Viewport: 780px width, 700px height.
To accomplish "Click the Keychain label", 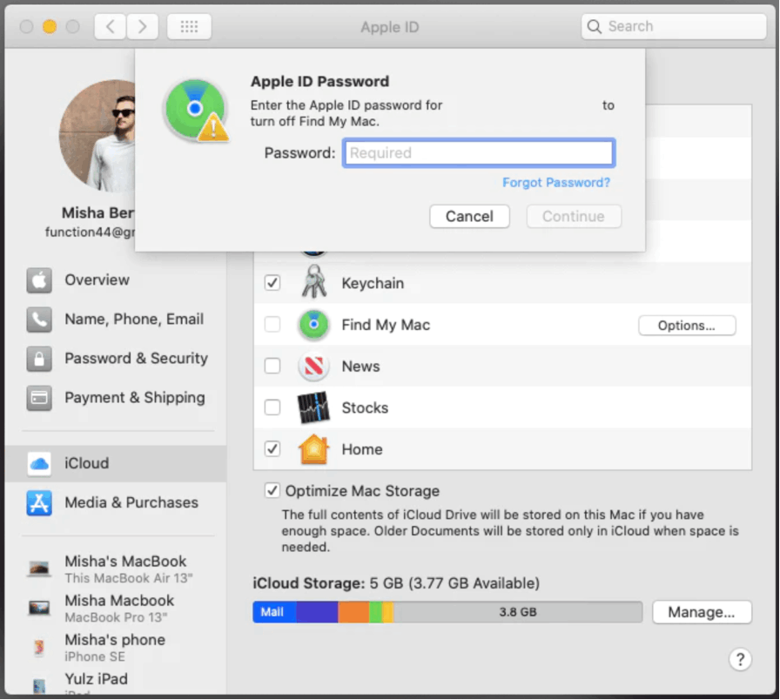I will point(373,283).
